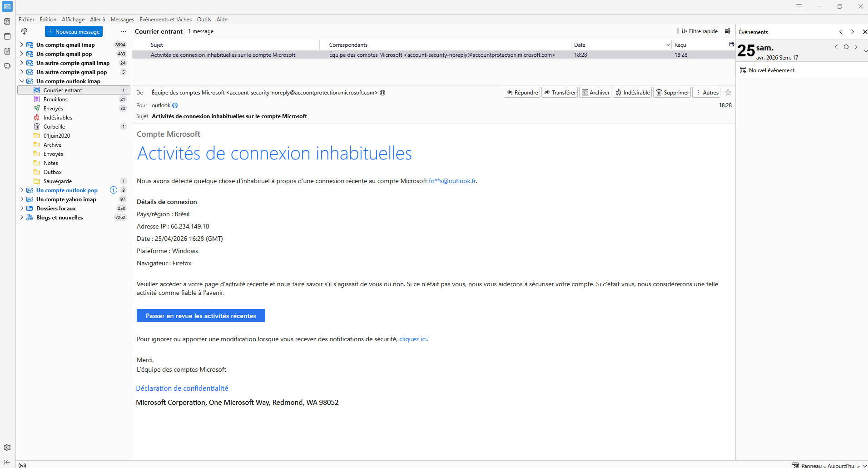
Task: Open the Chat space icon
Action: tap(7, 66)
